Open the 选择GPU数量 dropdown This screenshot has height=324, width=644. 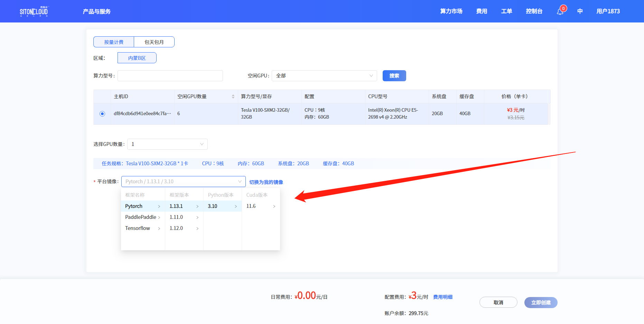click(167, 144)
